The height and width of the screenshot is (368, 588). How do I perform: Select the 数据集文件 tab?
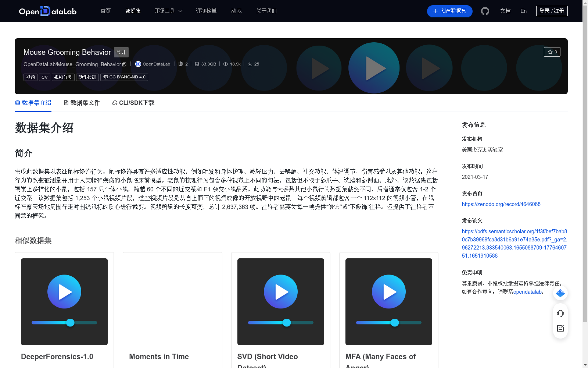click(82, 103)
